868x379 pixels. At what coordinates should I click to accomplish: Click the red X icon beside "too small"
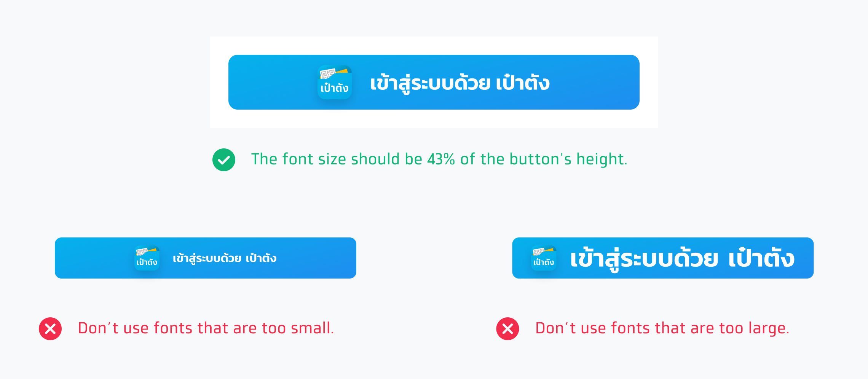coord(50,329)
